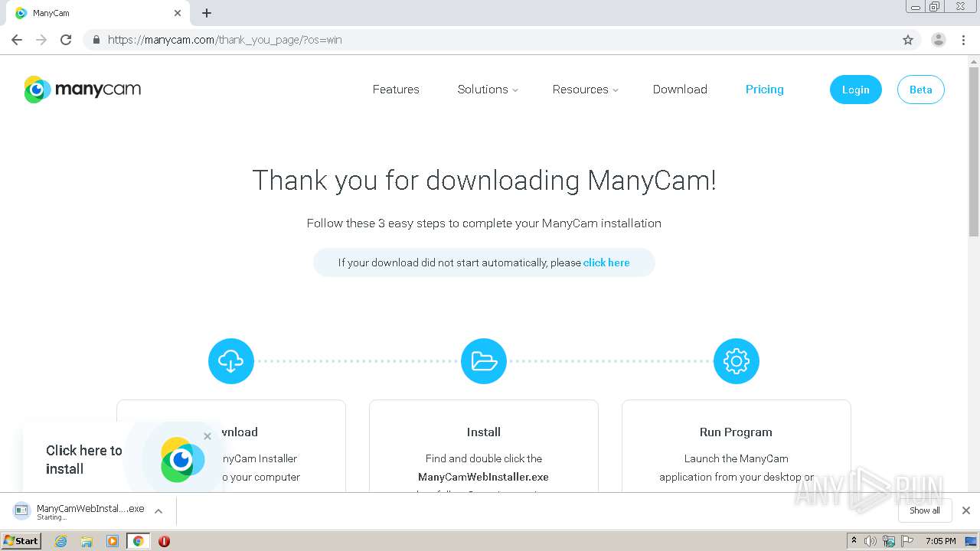Click the 'ManyCamWebInstaller.exe' text in the Install card

484,477
